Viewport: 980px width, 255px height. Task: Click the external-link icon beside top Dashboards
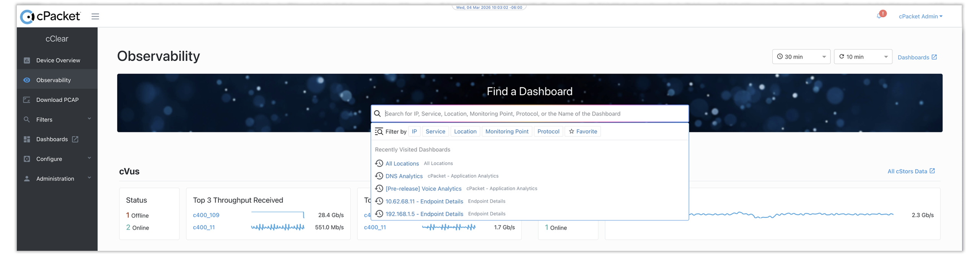coord(934,57)
